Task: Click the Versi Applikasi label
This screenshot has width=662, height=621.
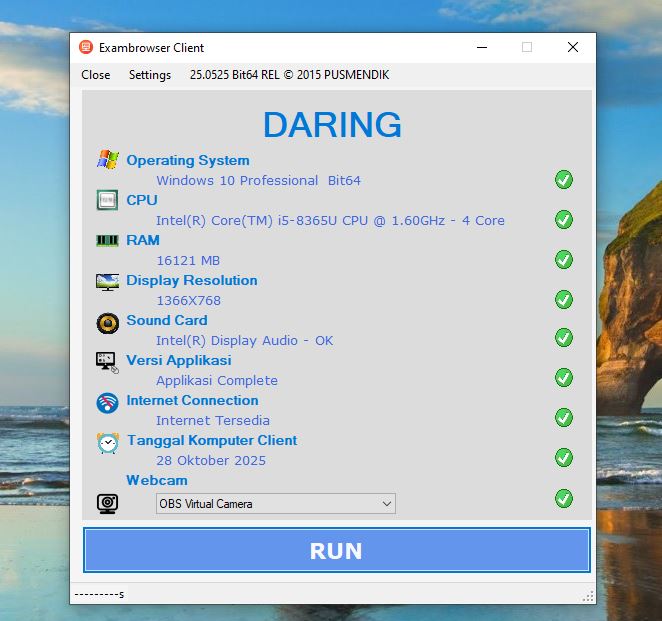Action: click(x=179, y=361)
